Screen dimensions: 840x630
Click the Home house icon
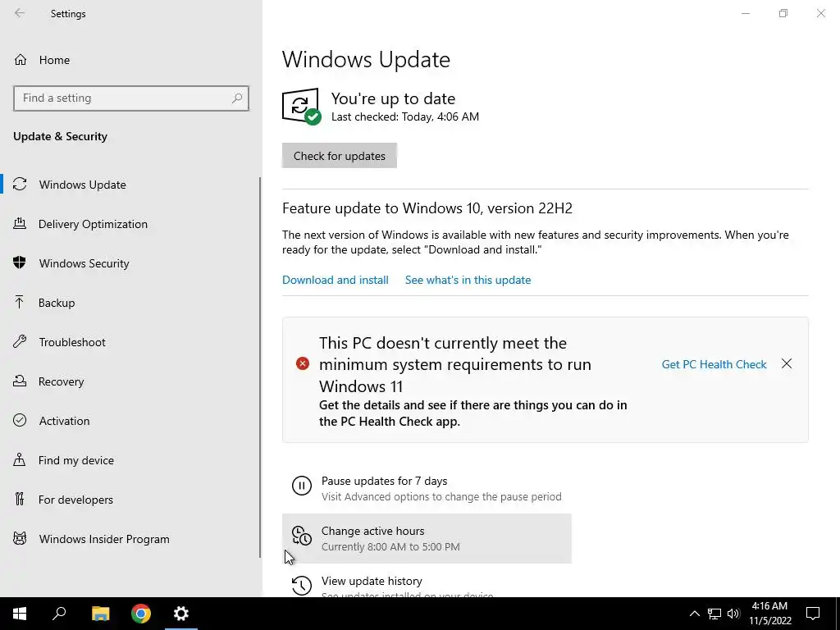[21, 59]
